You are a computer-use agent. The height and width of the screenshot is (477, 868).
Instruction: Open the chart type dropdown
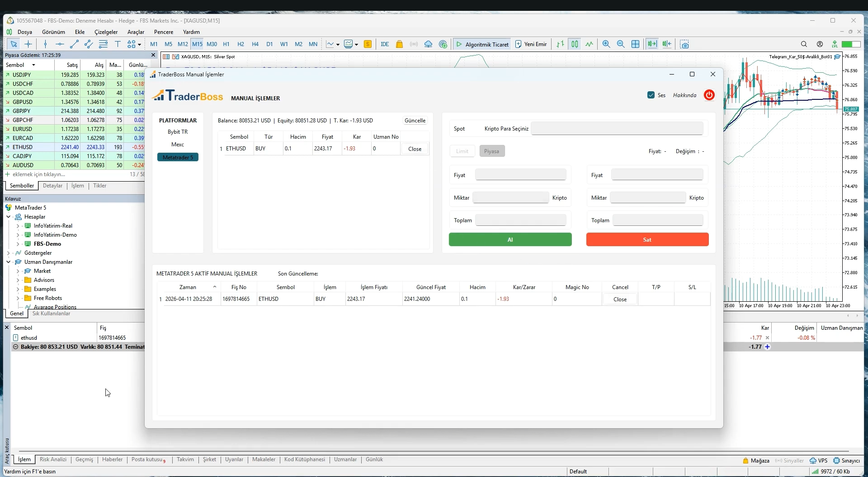point(333,44)
